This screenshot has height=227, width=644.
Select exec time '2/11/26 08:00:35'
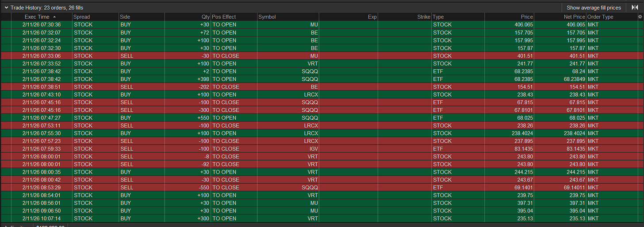pos(41,172)
